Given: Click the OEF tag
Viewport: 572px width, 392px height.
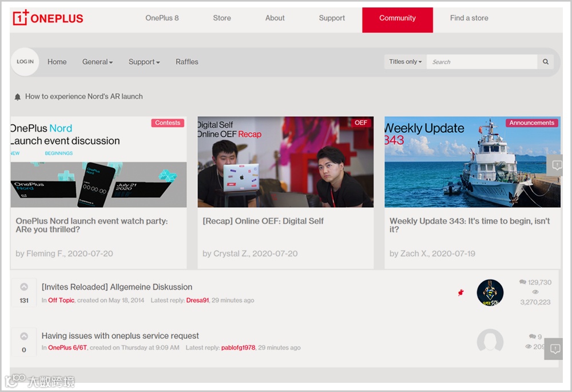Looking at the screenshot, I should coord(361,122).
